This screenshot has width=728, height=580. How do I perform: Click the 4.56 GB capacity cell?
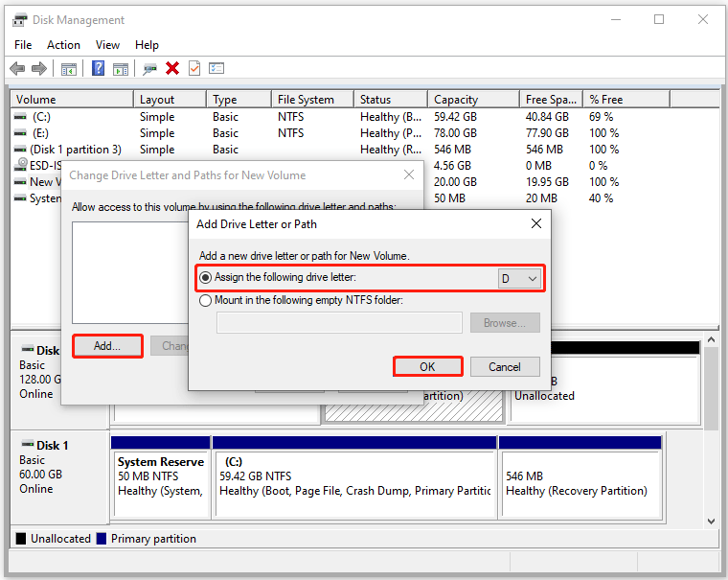point(453,166)
